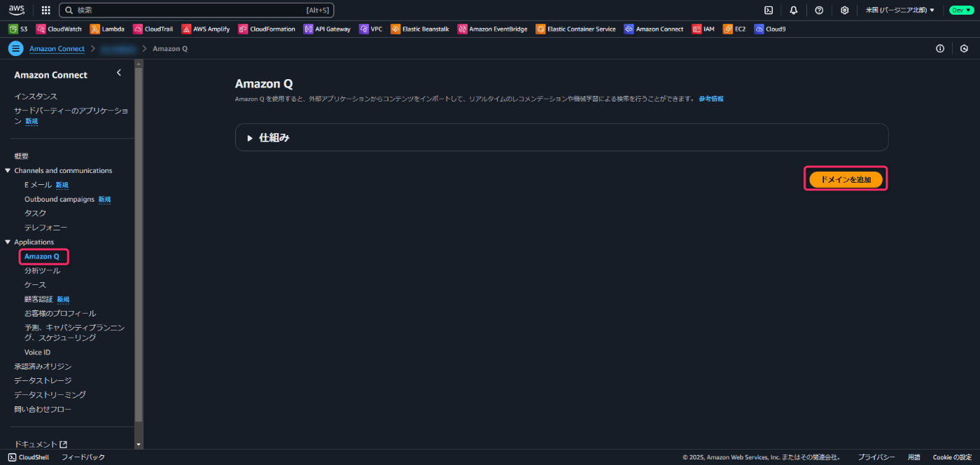Open Cloud9 shortcut in favorites bar
Screen dimensions: 980x465
tap(770, 29)
